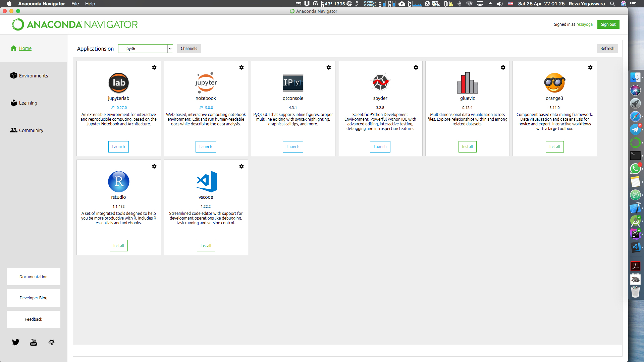The width and height of the screenshot is (644, 362).
Task: Switch to the Learning section
Action: point(28,103)
